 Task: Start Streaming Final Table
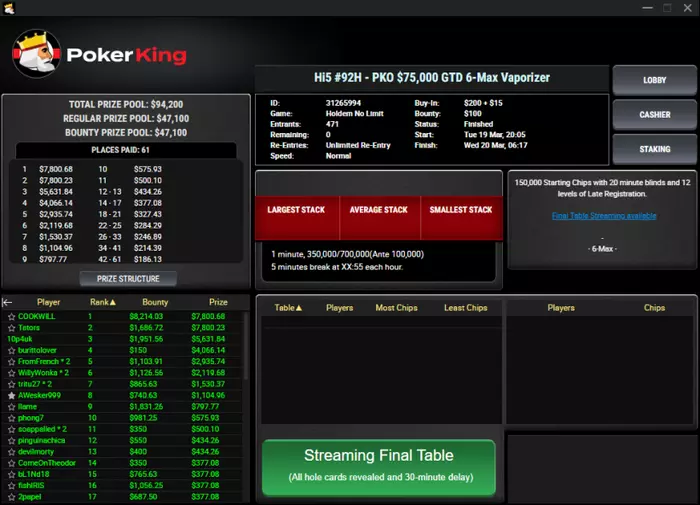[x=379, y=467]
